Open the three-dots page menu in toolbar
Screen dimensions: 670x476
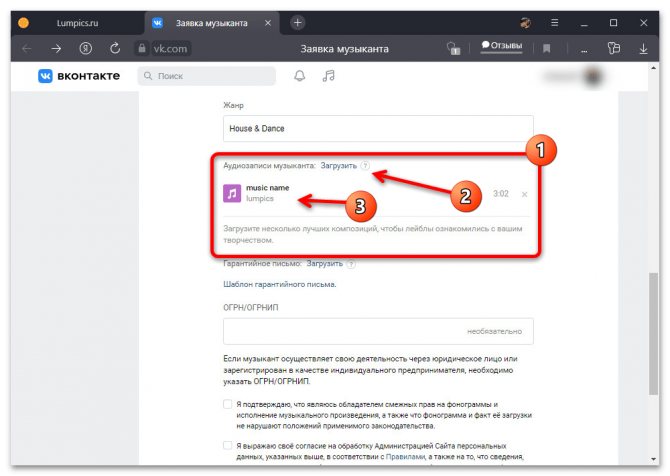pyautogui.click(x=584, y=49)
